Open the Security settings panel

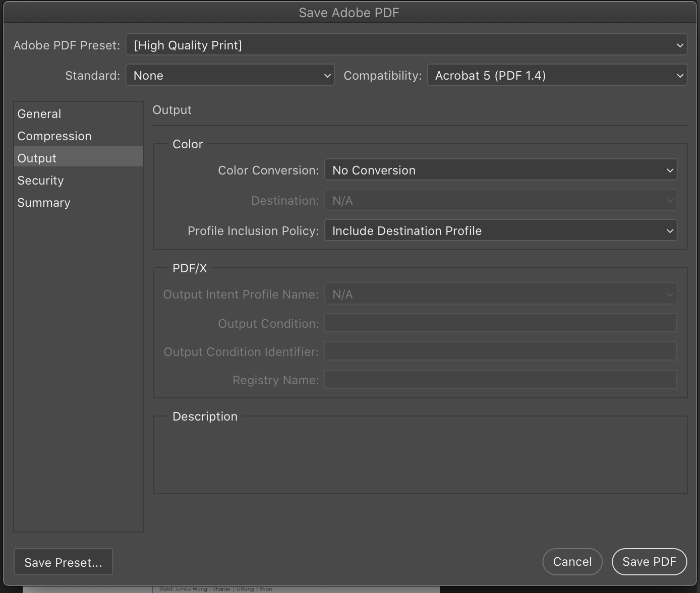tap(40, 180)
